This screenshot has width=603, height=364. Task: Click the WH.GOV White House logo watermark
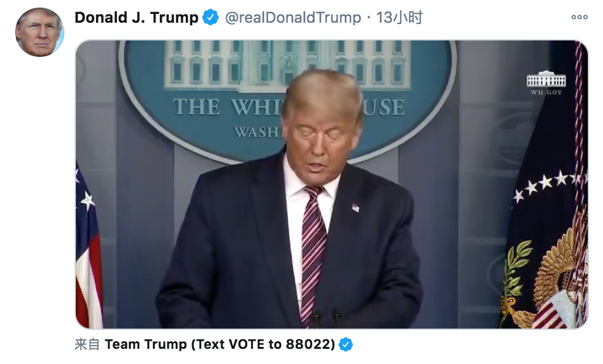546,83
